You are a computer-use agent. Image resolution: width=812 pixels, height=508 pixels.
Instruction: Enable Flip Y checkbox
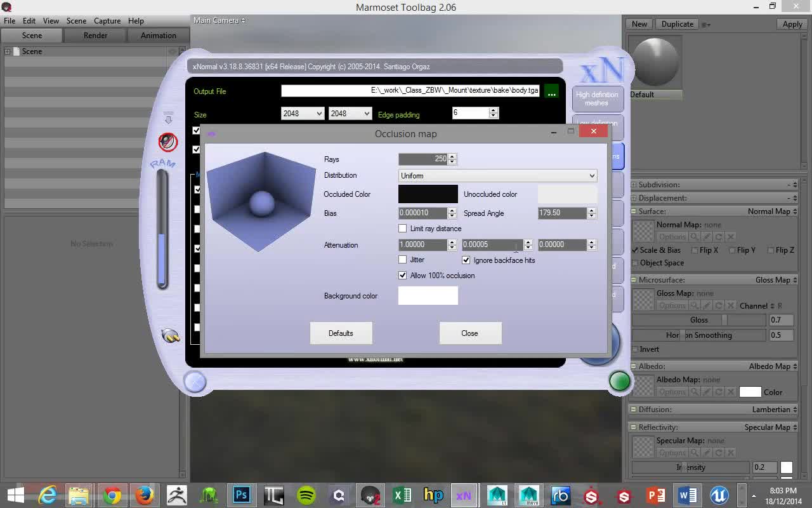[x=733, y=250]
